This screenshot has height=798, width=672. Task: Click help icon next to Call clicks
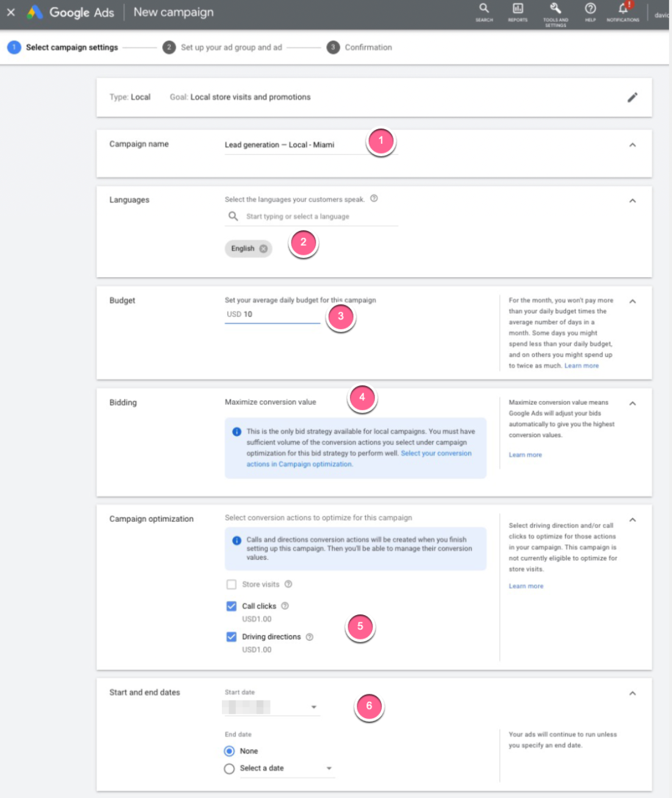[285, 606]
